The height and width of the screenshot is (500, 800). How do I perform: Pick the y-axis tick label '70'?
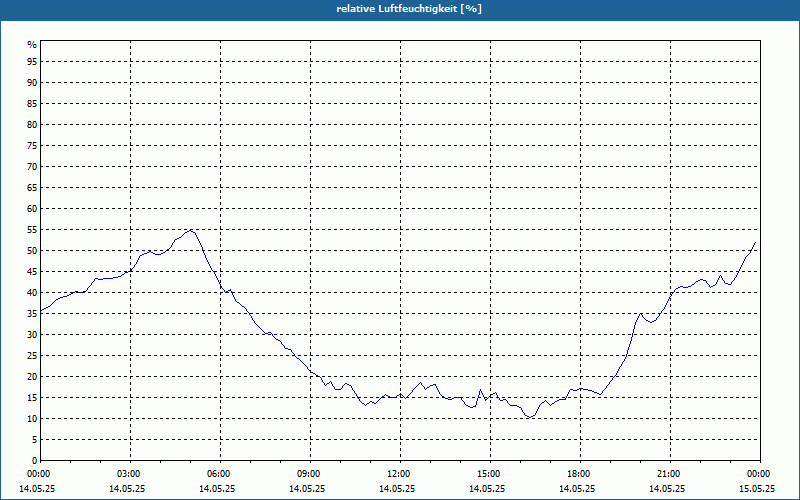point(32,167)
